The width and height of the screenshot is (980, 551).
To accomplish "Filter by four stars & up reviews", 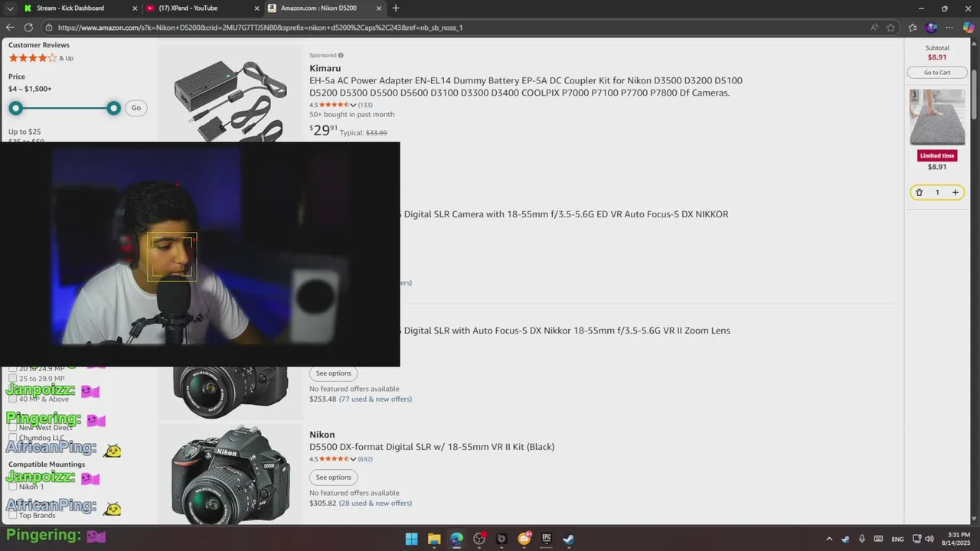I will point(41,58).
